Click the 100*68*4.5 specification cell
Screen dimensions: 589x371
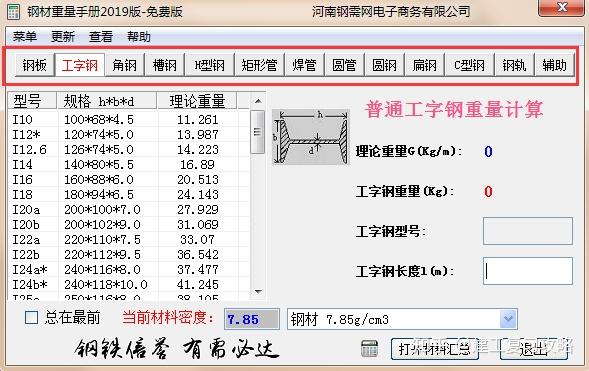99,119
